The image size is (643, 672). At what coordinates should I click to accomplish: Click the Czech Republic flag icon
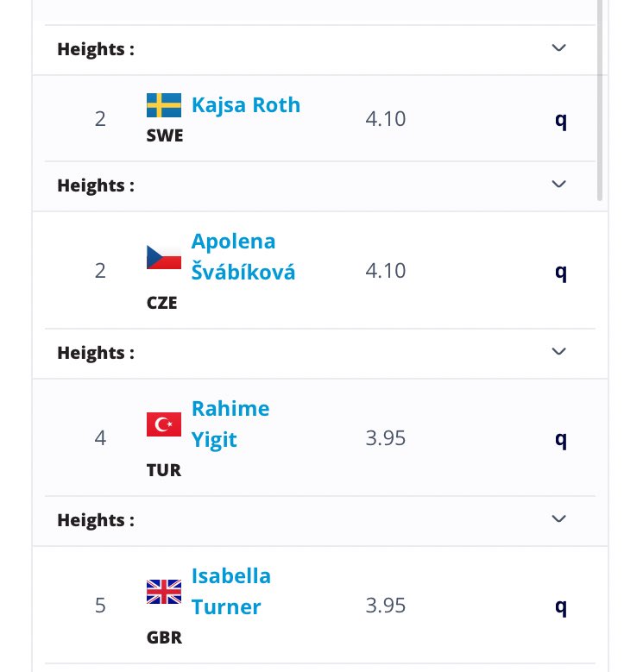tap(164, 257)
